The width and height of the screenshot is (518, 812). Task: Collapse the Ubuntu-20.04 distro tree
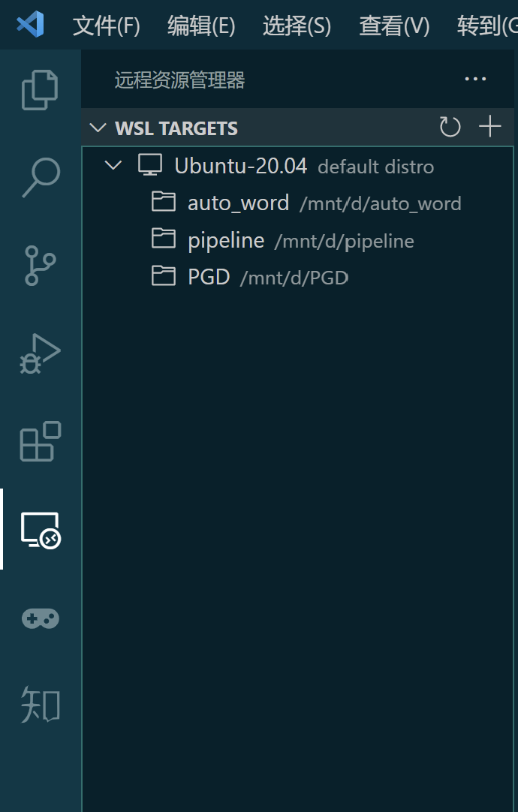click(112, 166)
